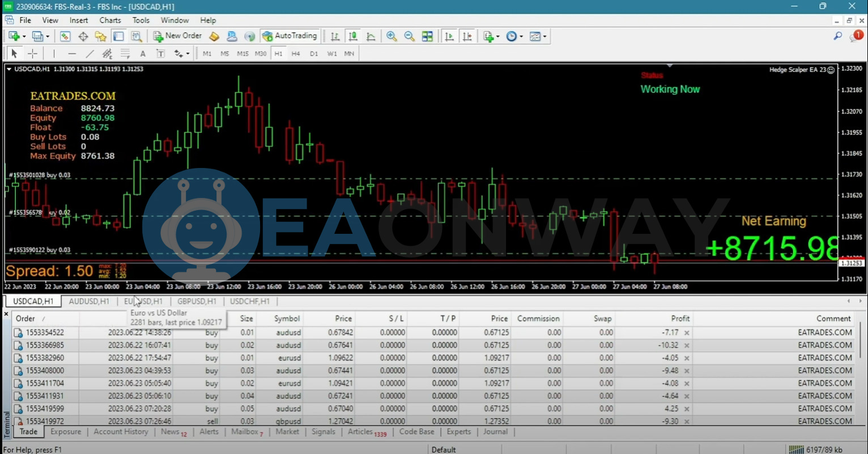Click the New Chart toolbar icon
The width and height of the screenshot is (868, 454).
[x=14, y=36]
